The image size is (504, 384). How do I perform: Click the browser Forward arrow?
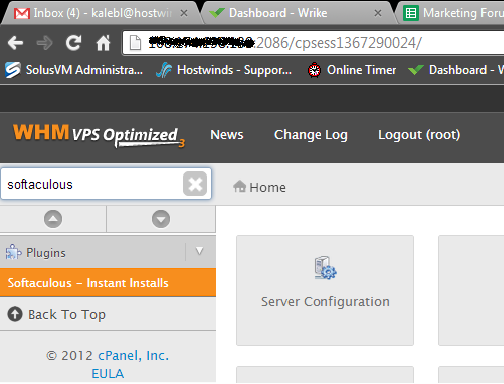pos(44,43)
